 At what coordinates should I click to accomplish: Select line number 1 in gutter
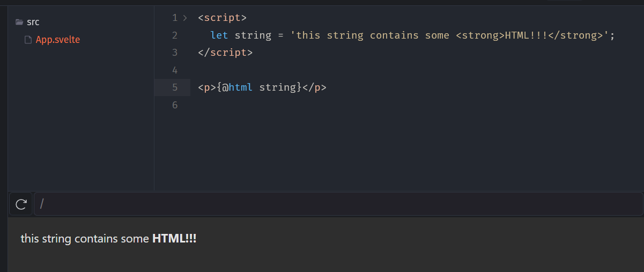coord(175,18)
